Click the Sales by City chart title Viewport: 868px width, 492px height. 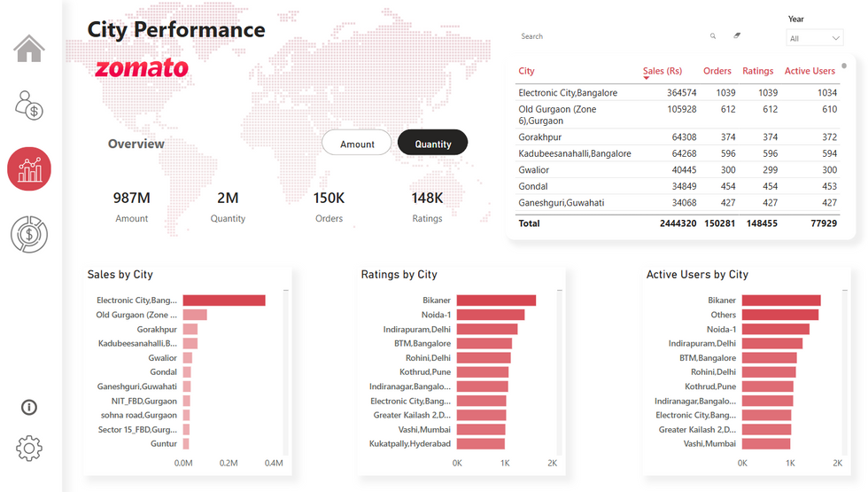tap(120, 274)
